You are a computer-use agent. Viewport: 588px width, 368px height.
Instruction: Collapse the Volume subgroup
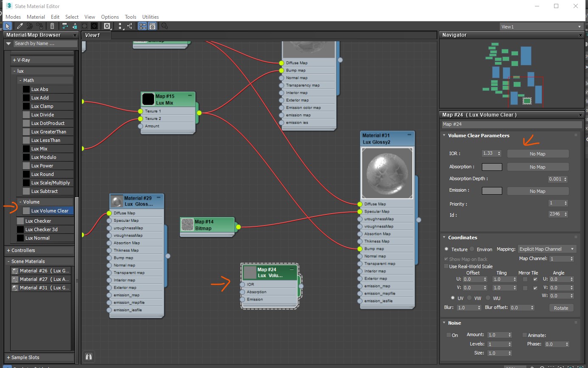[x=20, y=202]
